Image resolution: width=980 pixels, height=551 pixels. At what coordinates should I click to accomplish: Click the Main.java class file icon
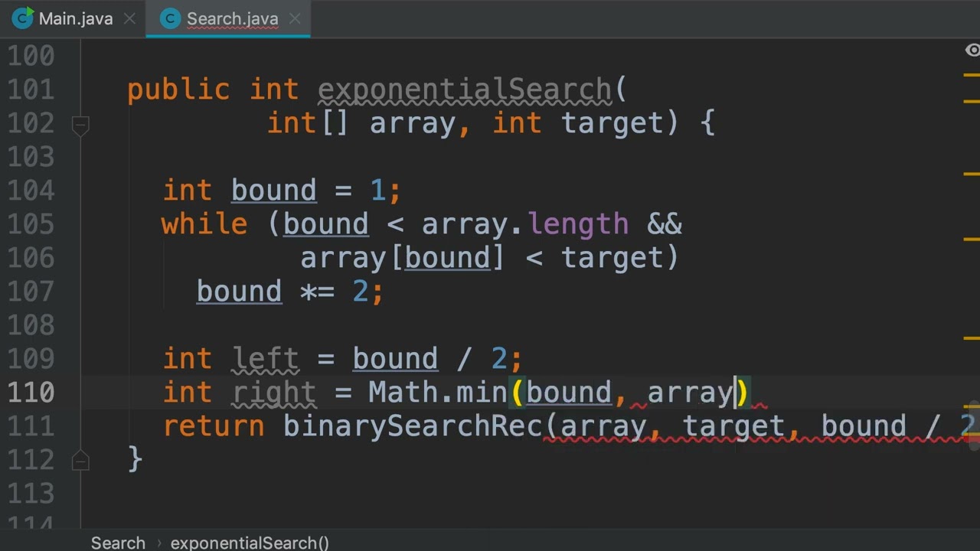22,19
